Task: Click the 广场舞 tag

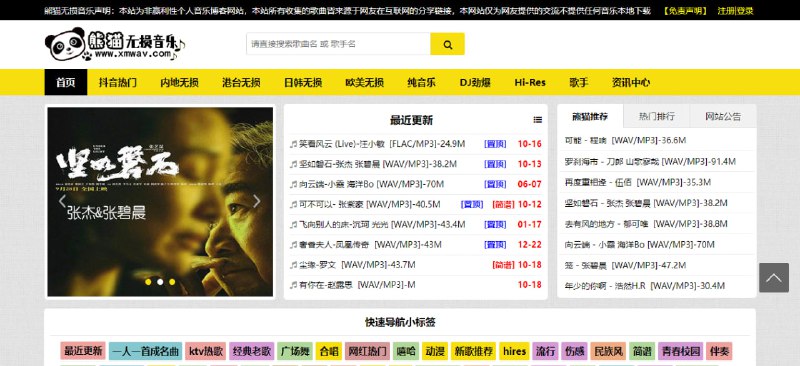Action: [295, 351]
